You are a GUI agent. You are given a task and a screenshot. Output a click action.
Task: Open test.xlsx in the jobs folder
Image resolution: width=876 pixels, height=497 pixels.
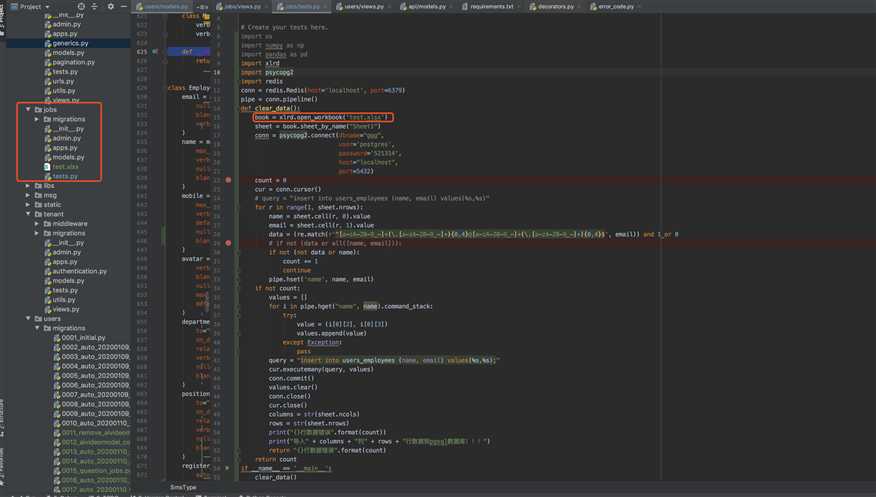(x=65, y=166)
